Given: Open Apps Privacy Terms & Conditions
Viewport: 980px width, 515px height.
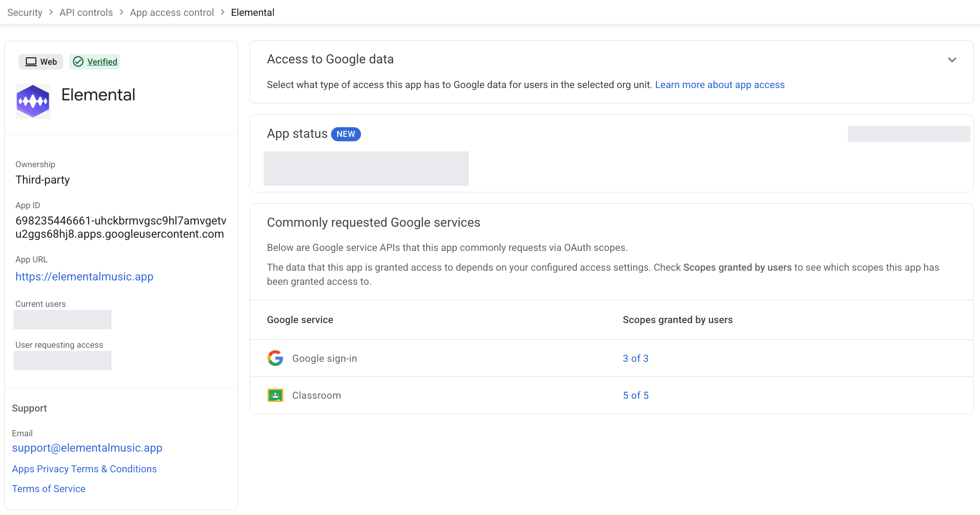Looking at the screenshot, I should (85, 469).
